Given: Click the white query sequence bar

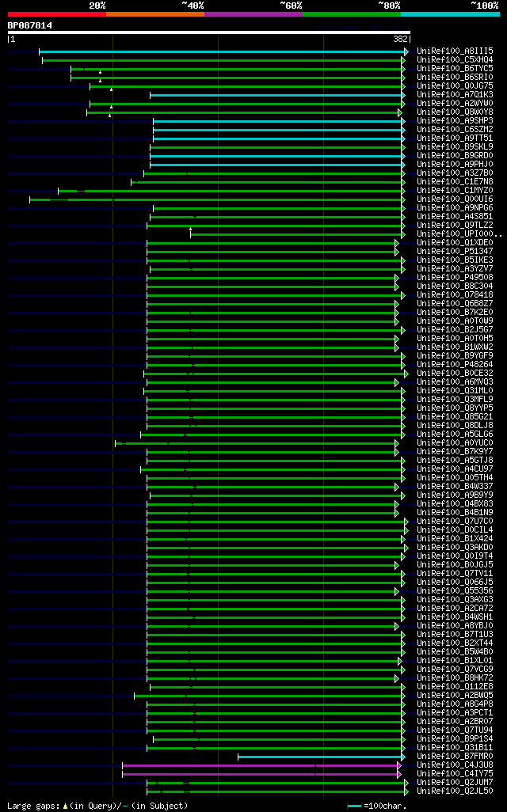Looking at the screenshot, I should click(209, 32).
